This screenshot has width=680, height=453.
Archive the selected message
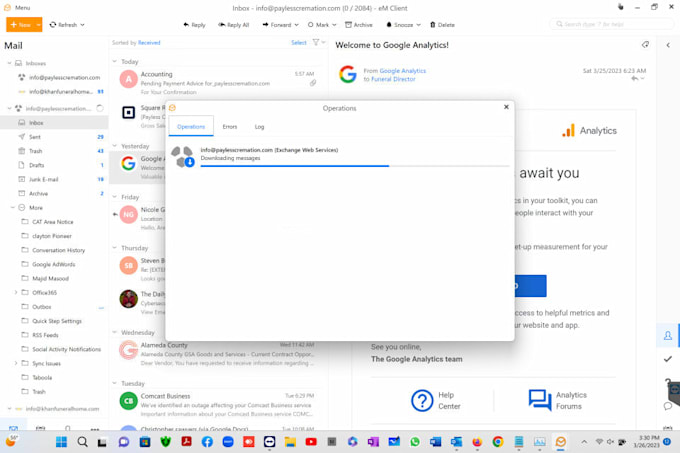pyautogui.click(x=359, y=25)
